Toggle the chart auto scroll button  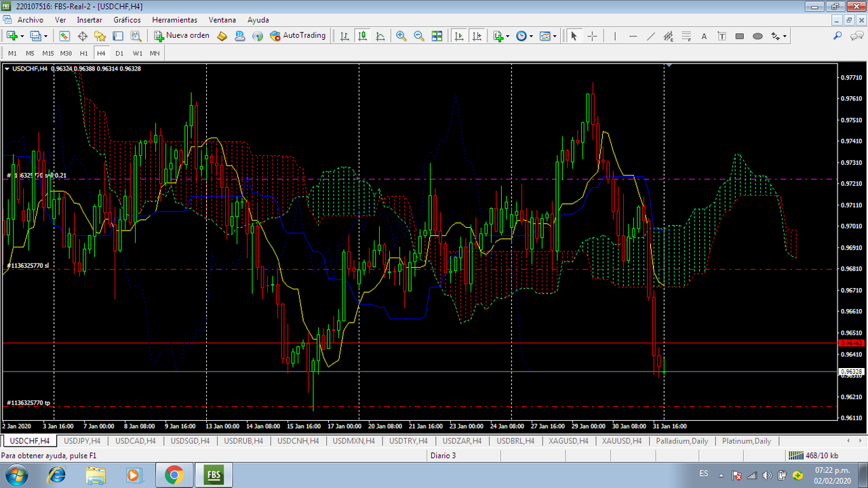tap(460, 36)
